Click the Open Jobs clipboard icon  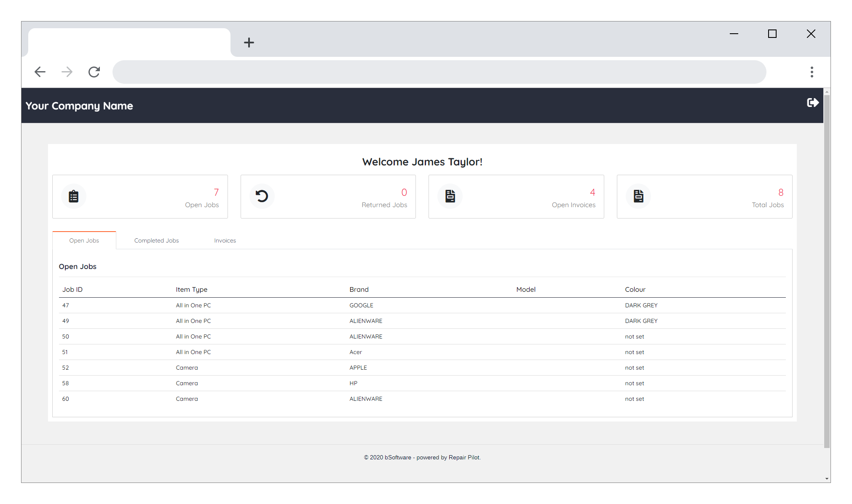coord(74,196)
